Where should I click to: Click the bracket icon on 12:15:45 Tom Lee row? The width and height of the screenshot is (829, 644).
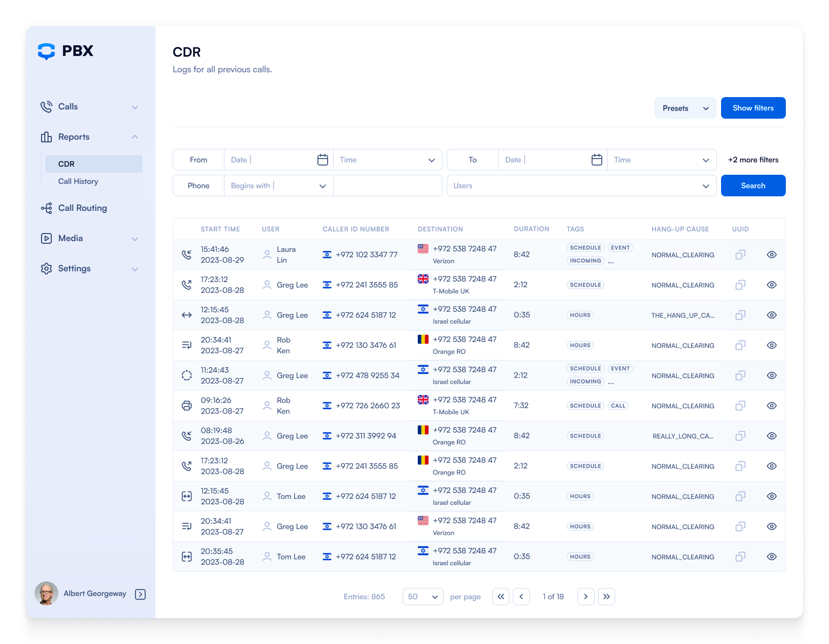pyautogui.click(x=187, y=496)
